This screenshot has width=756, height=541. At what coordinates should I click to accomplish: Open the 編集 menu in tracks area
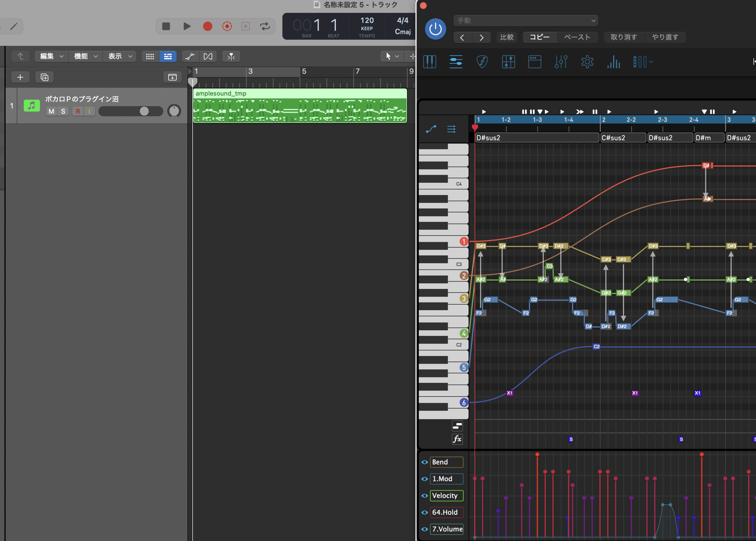(x=51, y=56)
